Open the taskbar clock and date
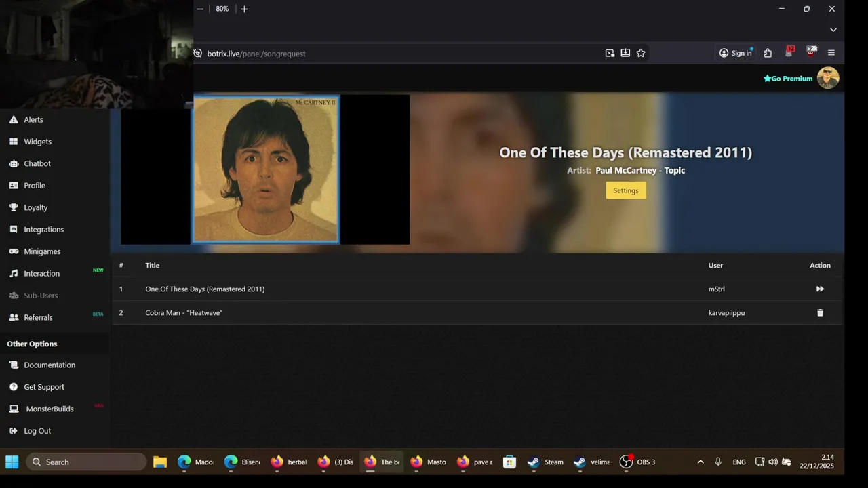 pyautogui.click(x=818, y=462)
